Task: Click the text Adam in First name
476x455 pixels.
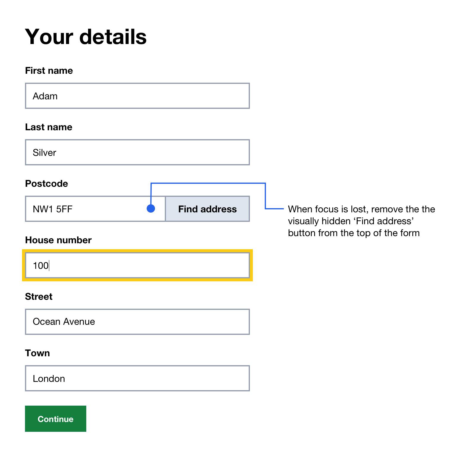Action: (x=45, y=96)
